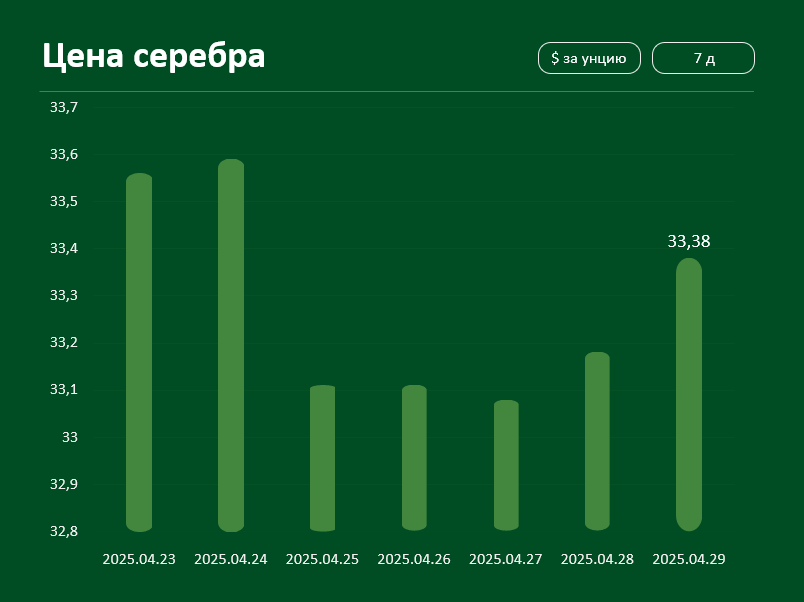Select the bar for 2025.04.24
Viewport: 804px width, 602px height.
231,345
